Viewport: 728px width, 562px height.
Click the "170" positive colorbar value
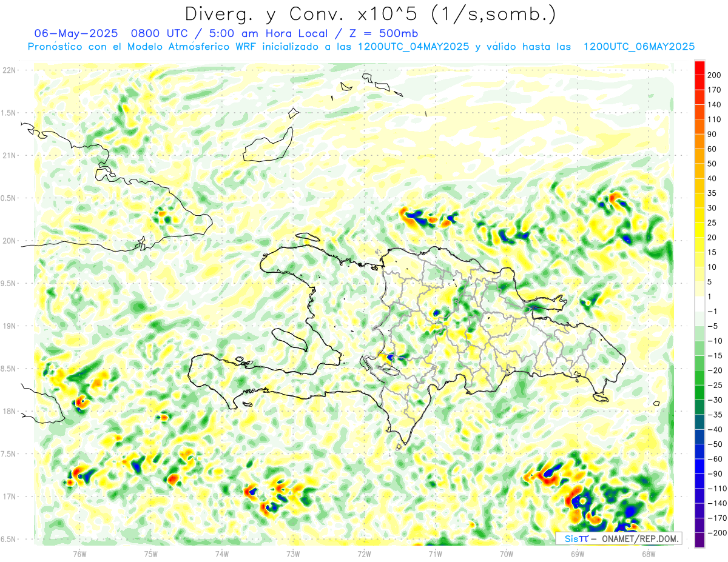[x=715, y=90]
